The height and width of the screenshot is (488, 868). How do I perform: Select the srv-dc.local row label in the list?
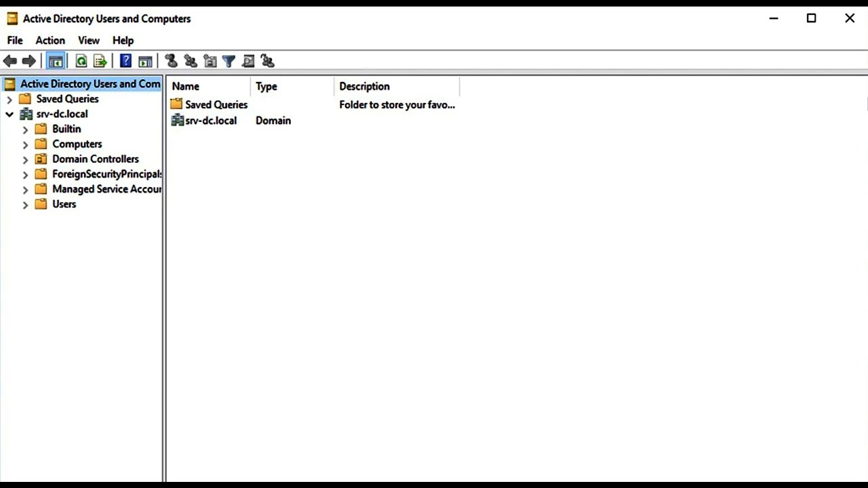pyautogui.click(x=211, y=121)
